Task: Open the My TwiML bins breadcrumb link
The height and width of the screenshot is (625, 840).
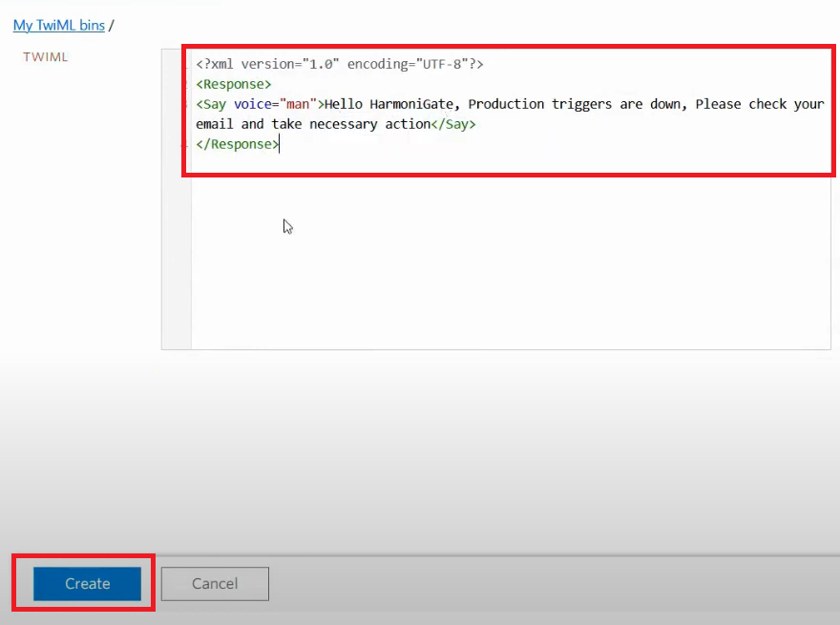Action: pyautogui.click(x=59, y=25)
